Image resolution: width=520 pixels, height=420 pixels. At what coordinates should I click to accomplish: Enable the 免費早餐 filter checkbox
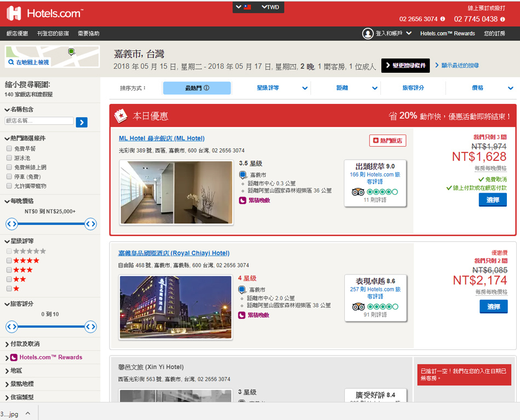[x=9, y=148]
